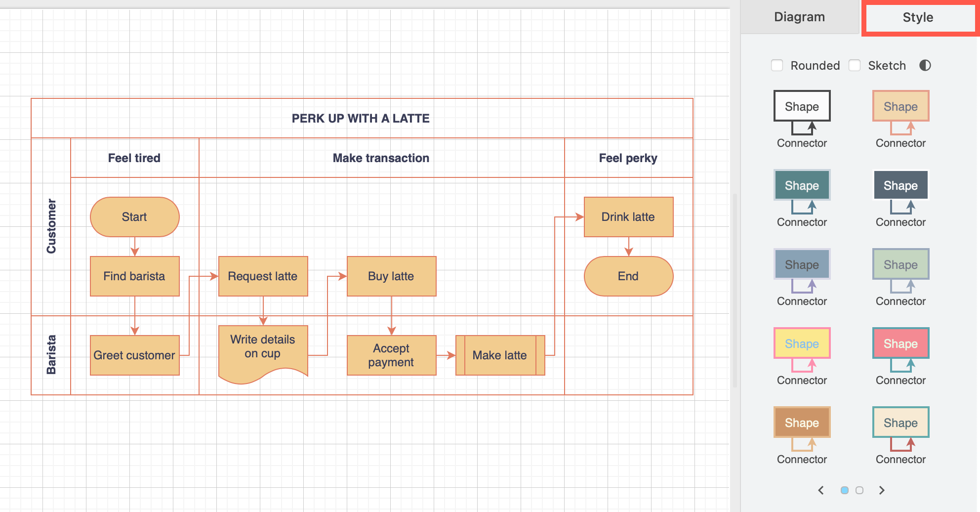Select the Make latte subprocess shape

point(500,355)
